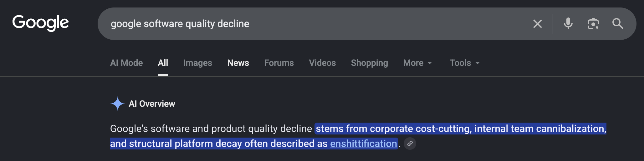
Task: Select the All results tab
Action: [x=163, y=63]
